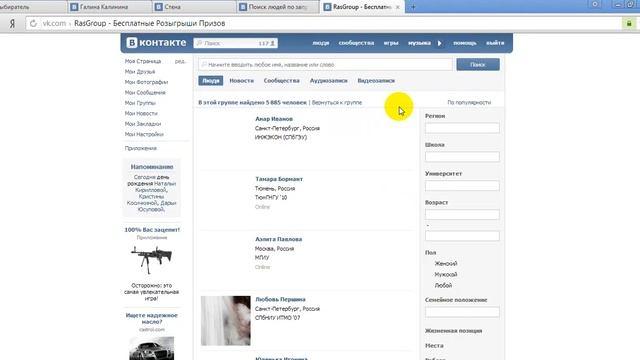640x360 pixels.
Task: Go to Моя Страница in sidebar
Action: (x=143, y=61)
